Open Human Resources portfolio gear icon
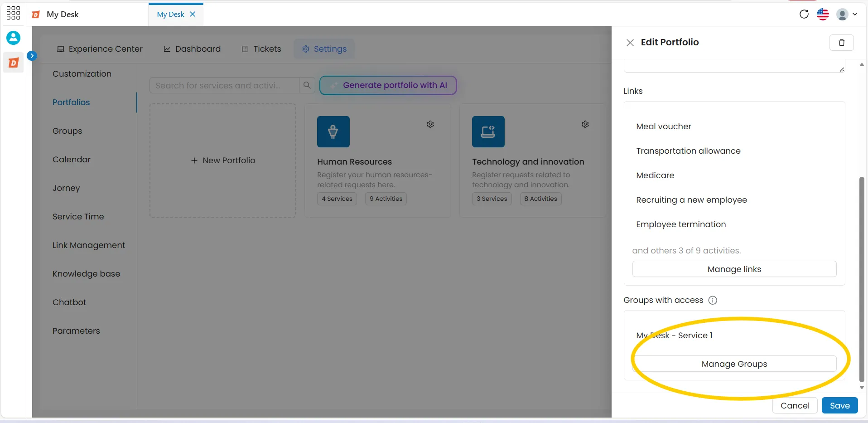The width and height of the screenshot is (868, 423). pos(430,124)
